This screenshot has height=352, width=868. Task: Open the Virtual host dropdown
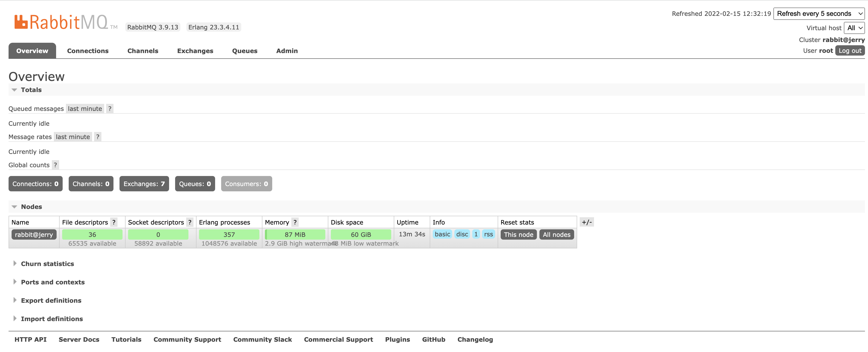click(x=854, y=28)
